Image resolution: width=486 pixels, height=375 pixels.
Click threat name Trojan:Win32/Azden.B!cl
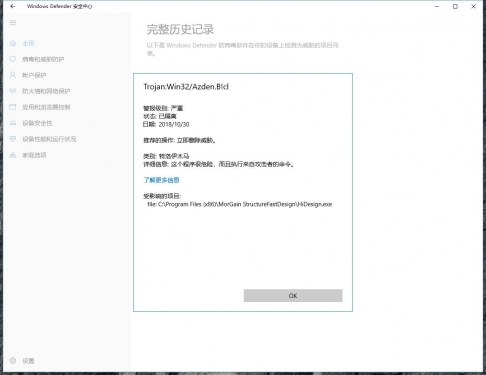tap(186, 87)
